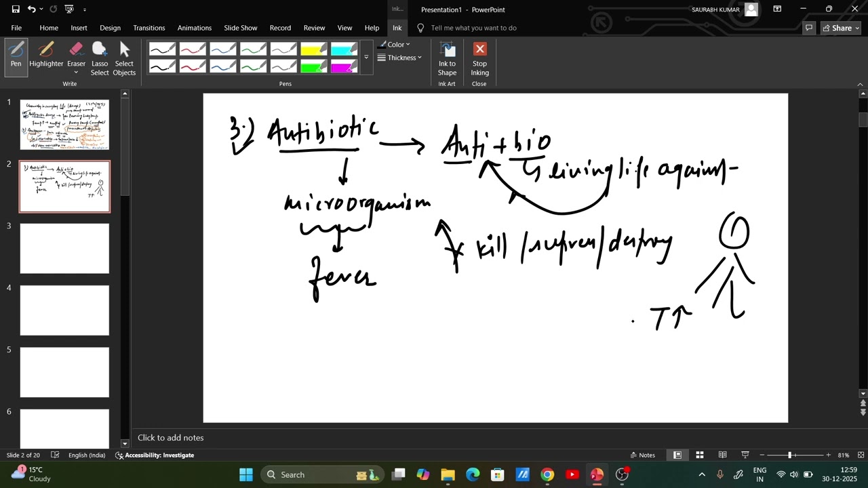Open the Design ribbon tab
Screen dimensions: 868x488
(x=110, y=28)
